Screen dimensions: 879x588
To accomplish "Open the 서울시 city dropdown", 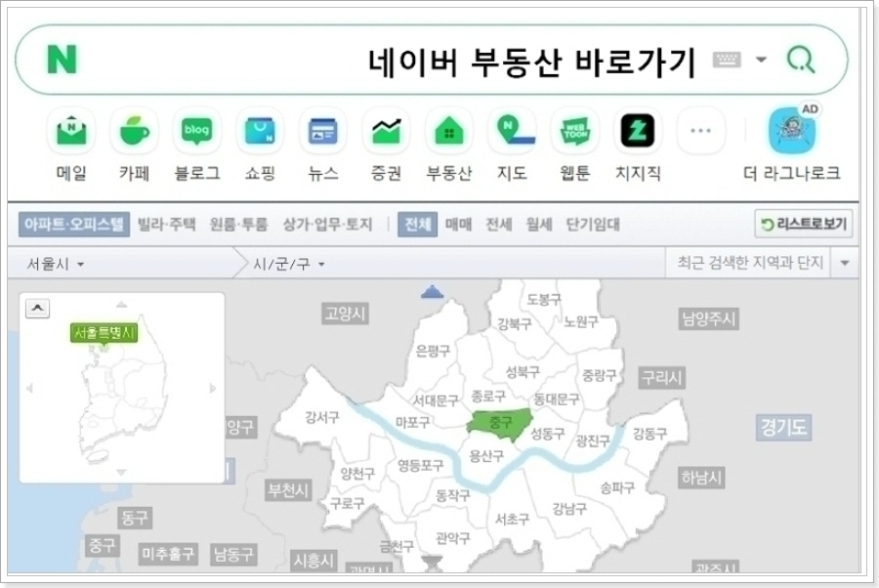I will pyautogui.click(x=55, y=264).
